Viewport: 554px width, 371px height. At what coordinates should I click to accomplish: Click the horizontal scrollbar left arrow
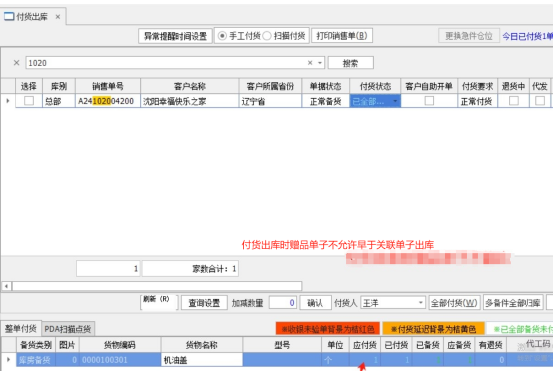pyautogui.click(x=6, y=286)
